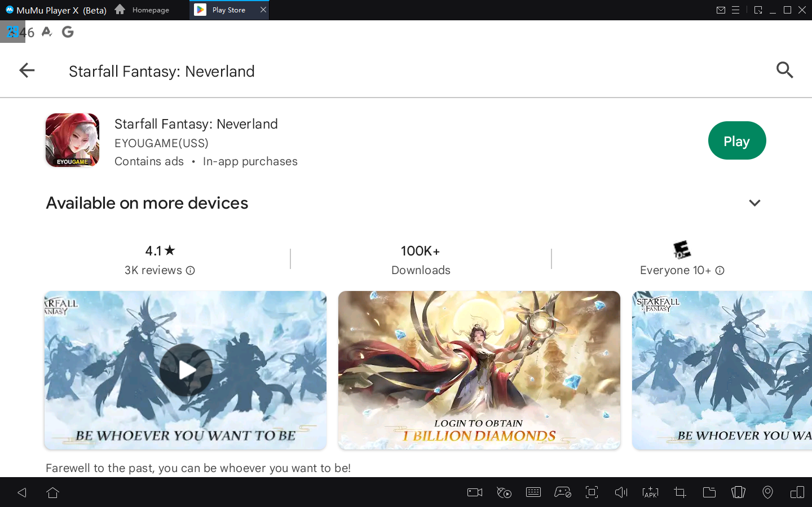Screen dimensions: 812x507
Task: Expand the Available on more devices section
Action: click(x=754, y=203)
